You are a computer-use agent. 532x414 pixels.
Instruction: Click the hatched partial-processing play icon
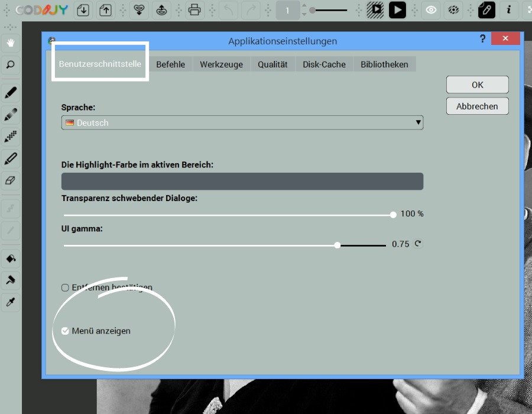click(x=375, y=10)
